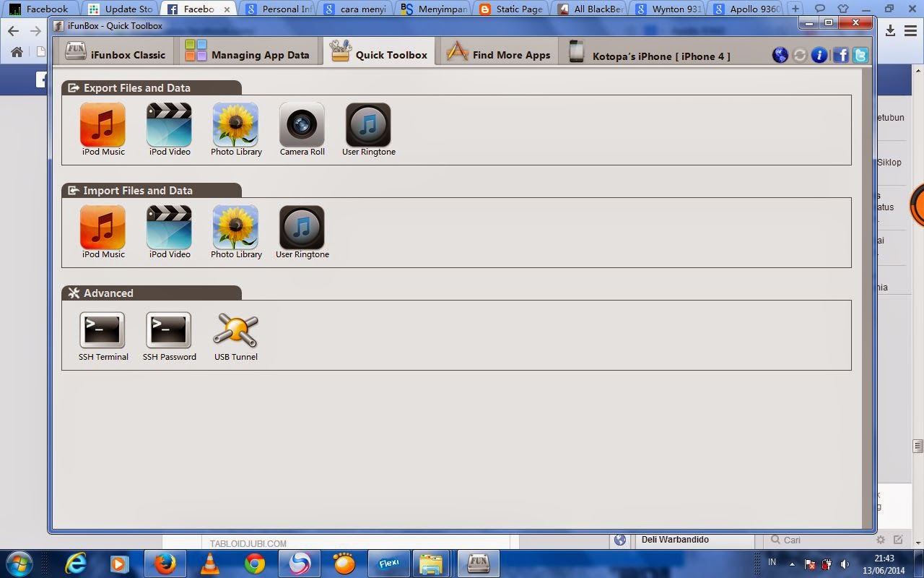This screenshot has height=578, width=924.
Task: Open VLC media player from taskbar
Action: (x=210, y=564)
